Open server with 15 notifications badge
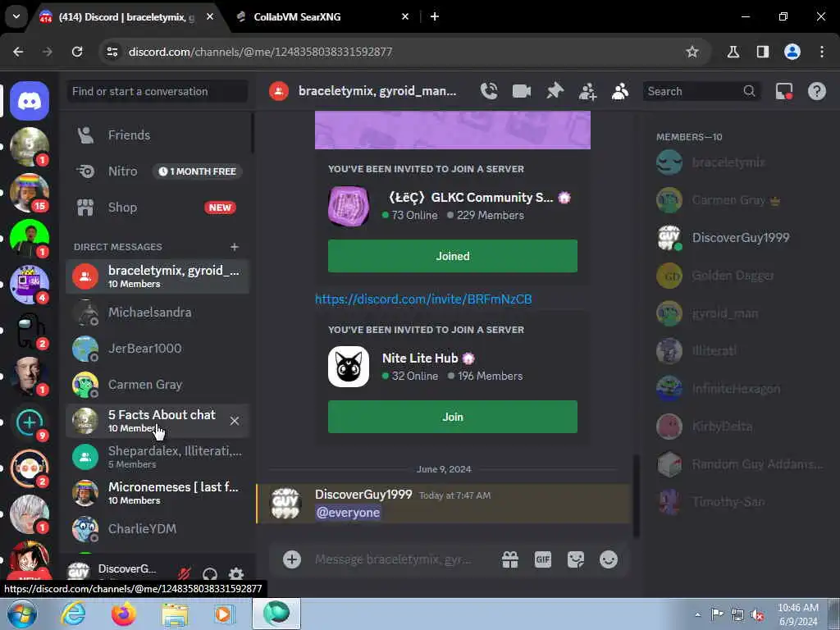The height and width of the screenshot is (630, 840). point(30,193)
